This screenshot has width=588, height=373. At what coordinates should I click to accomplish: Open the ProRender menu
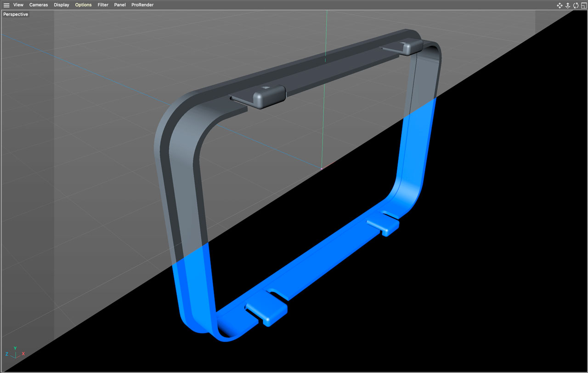[142, 5]
